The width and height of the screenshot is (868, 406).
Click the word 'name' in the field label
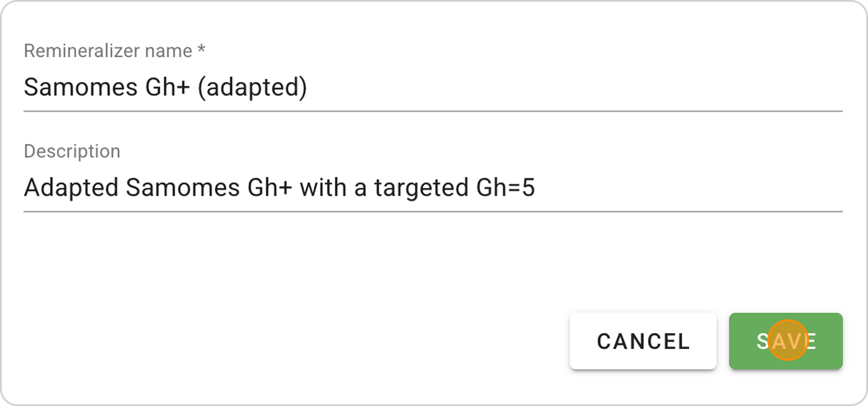168,51
